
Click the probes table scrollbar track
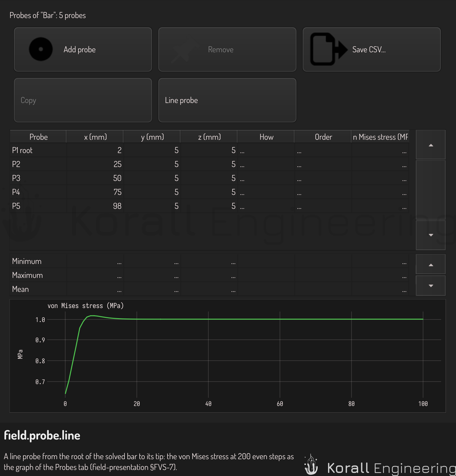click(x=431, y=190)
